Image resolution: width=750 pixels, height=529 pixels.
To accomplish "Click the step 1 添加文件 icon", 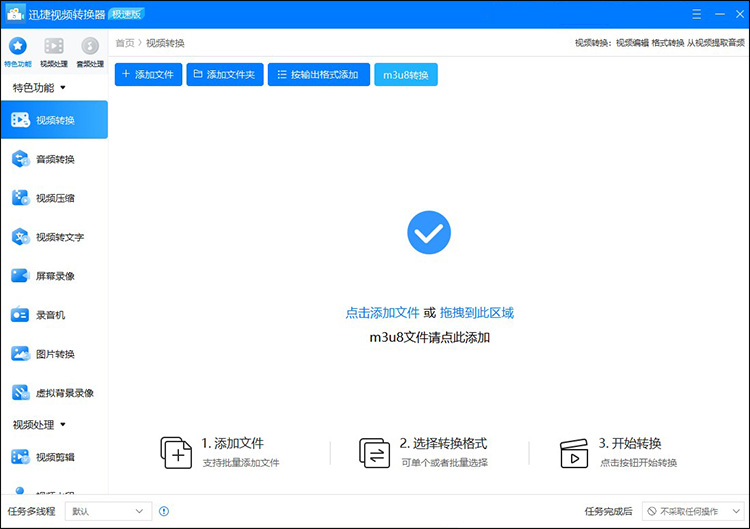I will click(x=176, y=452).
